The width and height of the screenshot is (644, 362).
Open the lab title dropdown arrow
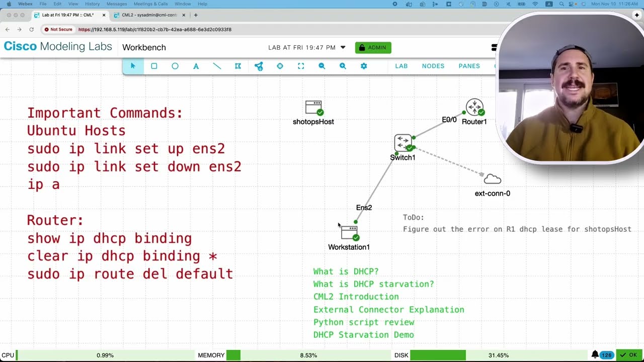[x=343, y=48]
